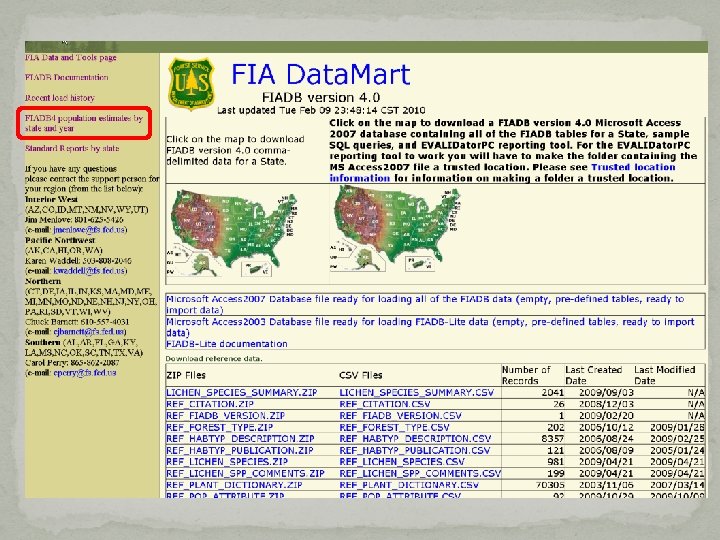Image resolution: width=720 pixels, height=540 pixels.
Task: Select record count 70305 in plant dictionary row
Action: (x=550, y=485)
